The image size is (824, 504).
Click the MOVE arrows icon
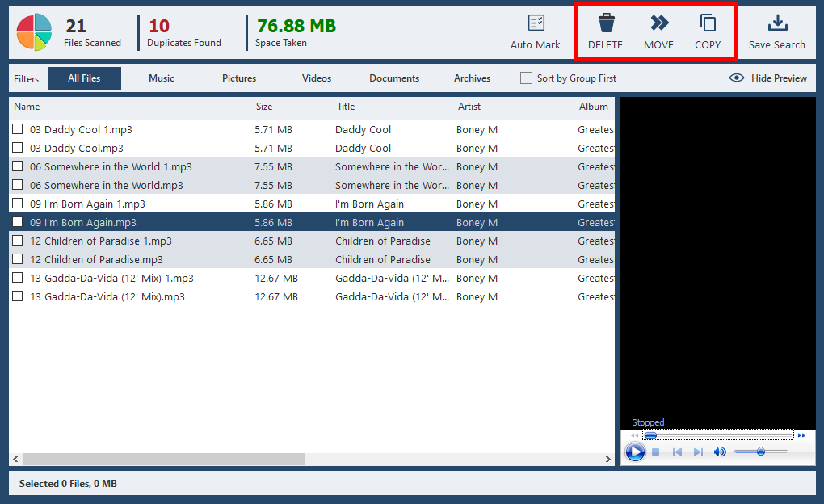[659, 23]
